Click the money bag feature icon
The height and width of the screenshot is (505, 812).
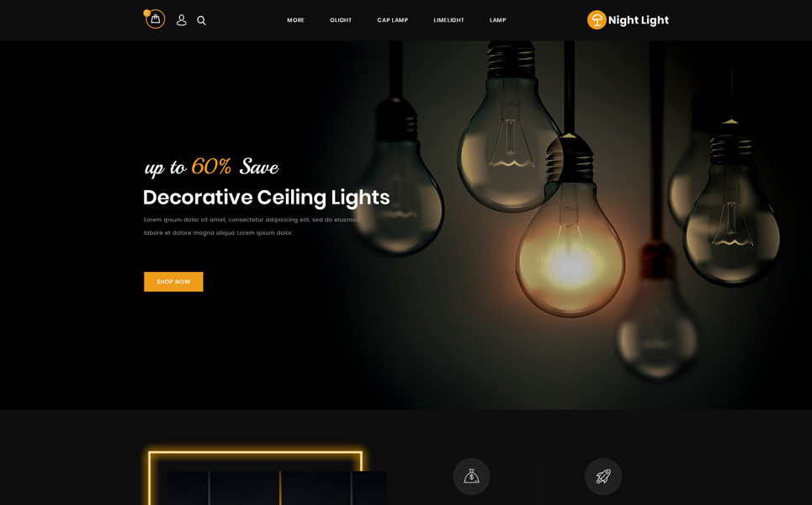click(x=471, y=476)
